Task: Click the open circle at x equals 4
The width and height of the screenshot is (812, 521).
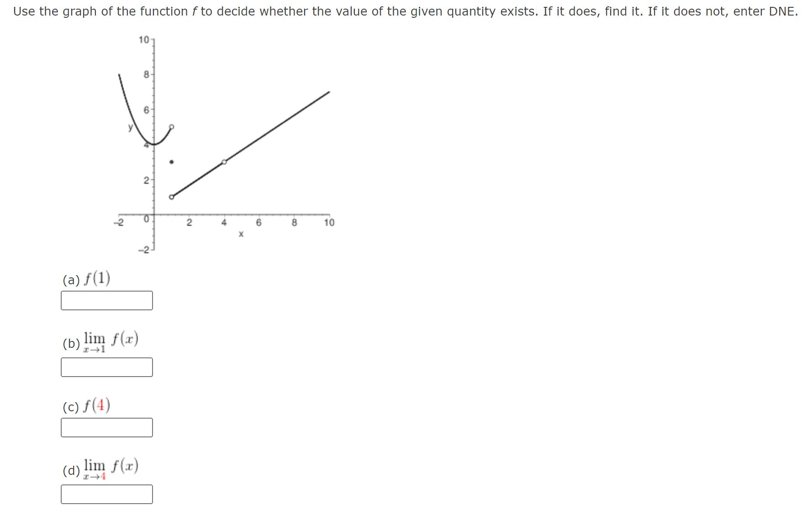Action: point(224,162)
